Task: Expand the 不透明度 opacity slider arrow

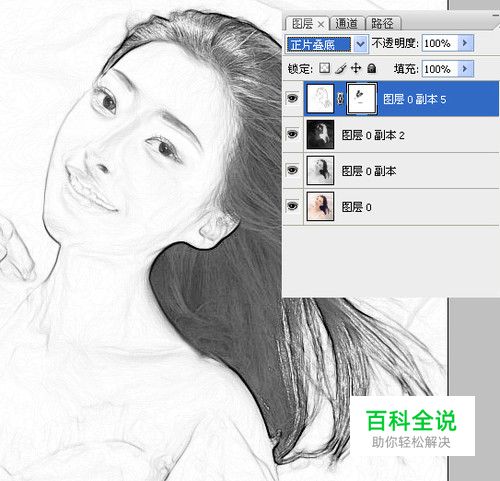Action: (465, 43)
